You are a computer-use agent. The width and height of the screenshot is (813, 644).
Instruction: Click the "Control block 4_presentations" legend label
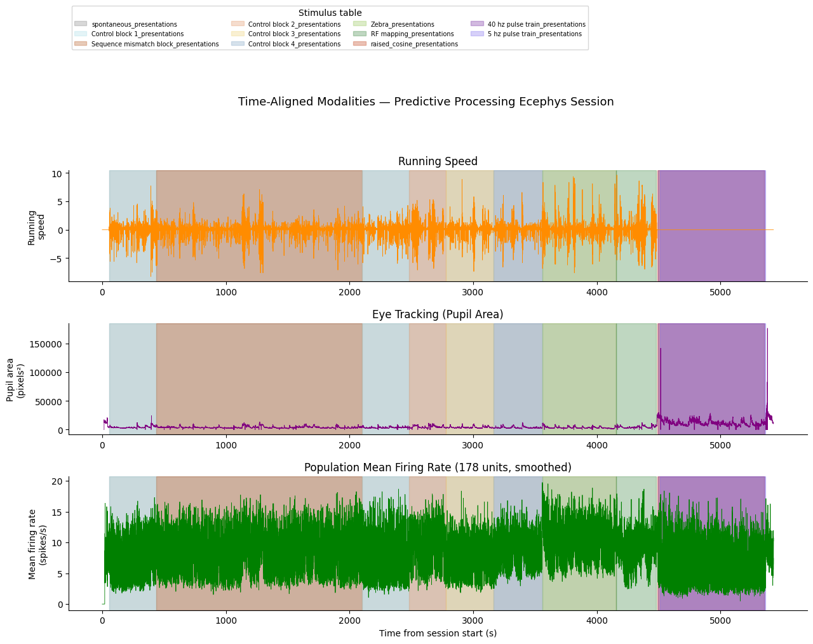(295, 44)
